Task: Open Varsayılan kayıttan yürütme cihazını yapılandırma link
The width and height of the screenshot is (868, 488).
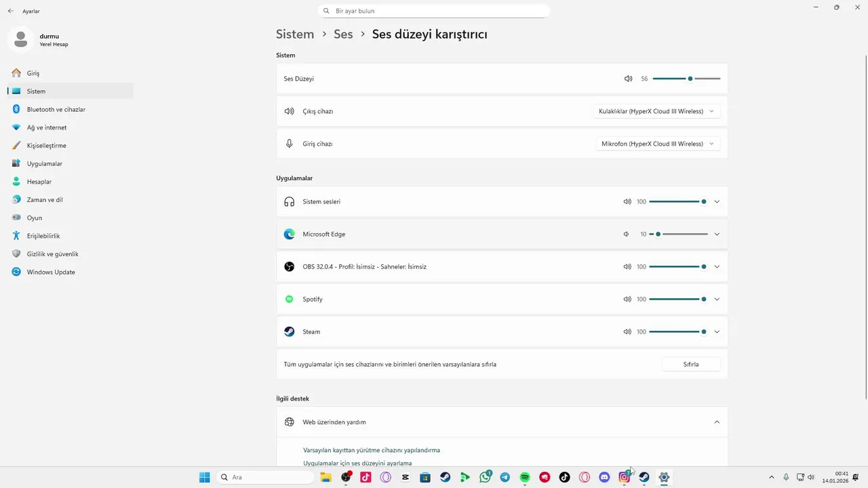Action: 372,450
